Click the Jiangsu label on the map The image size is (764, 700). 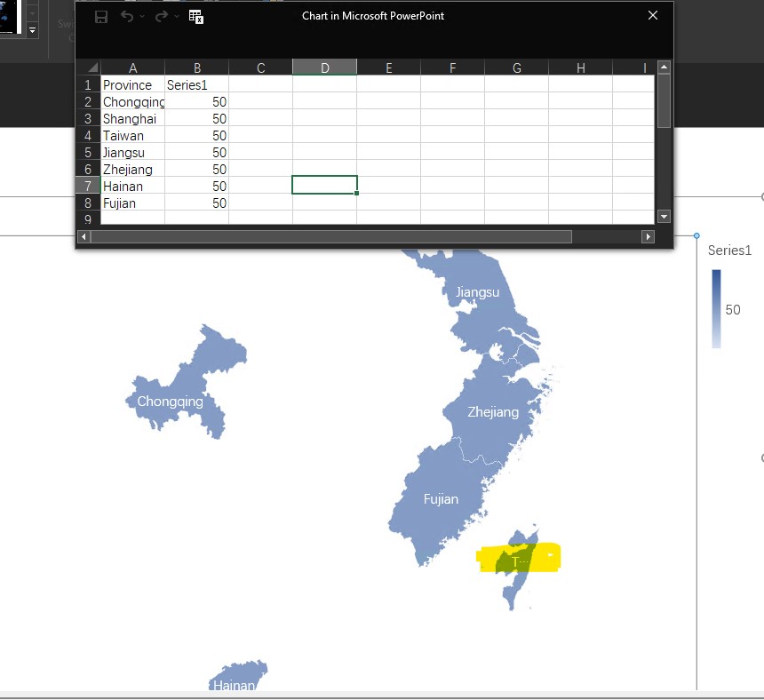click(x=477, y=292)
